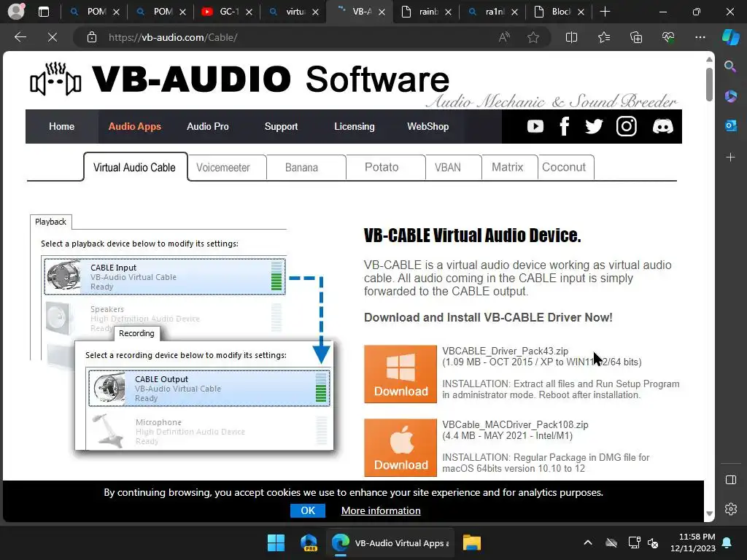Screen dimensions: 747x560
Task: Open the Licensing menu
Action: [355, 127]
